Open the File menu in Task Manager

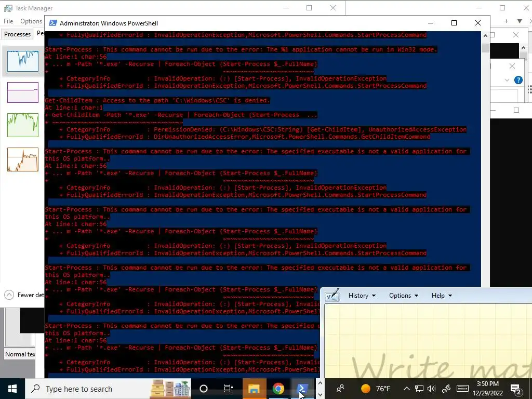tap(8, 21)
